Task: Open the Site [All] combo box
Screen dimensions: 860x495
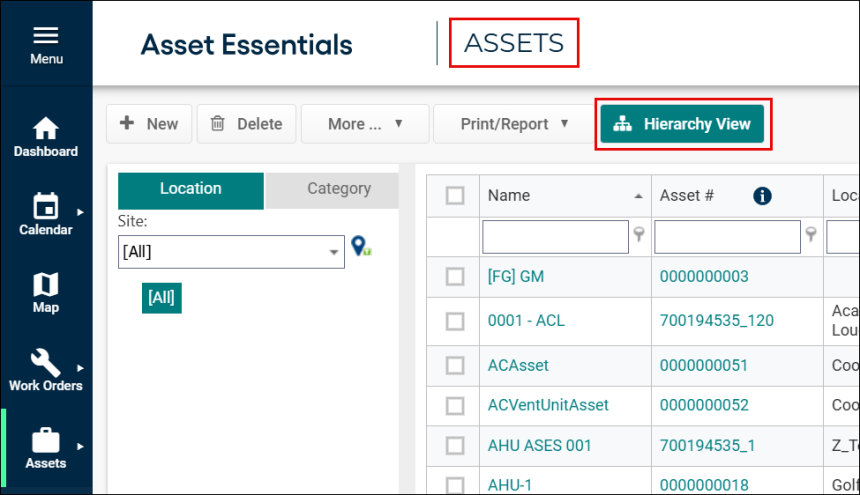Action: point(231,252)
